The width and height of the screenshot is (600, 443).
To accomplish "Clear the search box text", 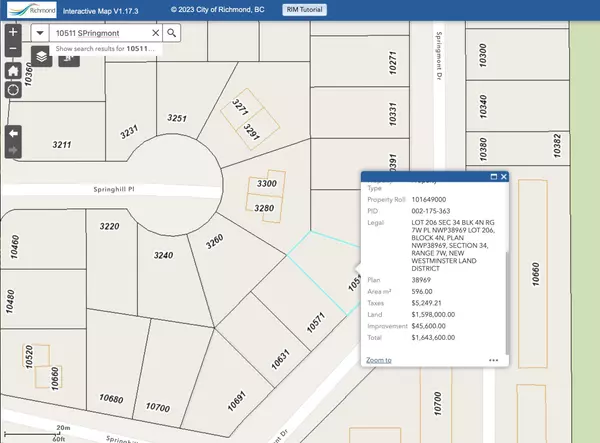I will (x=155, y=33).
